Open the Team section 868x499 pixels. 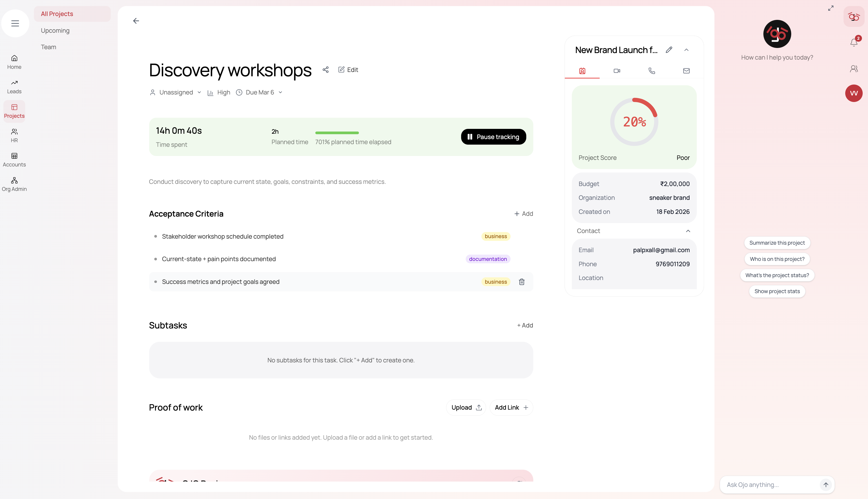coord(48,47)
